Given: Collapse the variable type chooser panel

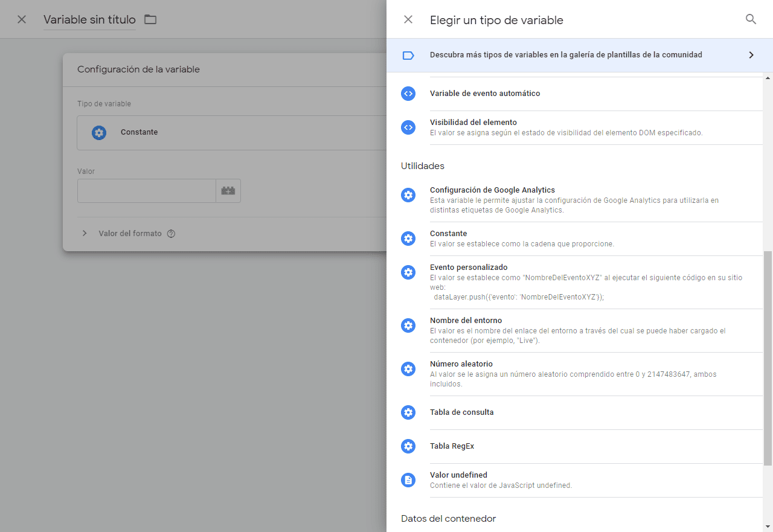Looking at the screenshot, I should click(x=408, y=19).
